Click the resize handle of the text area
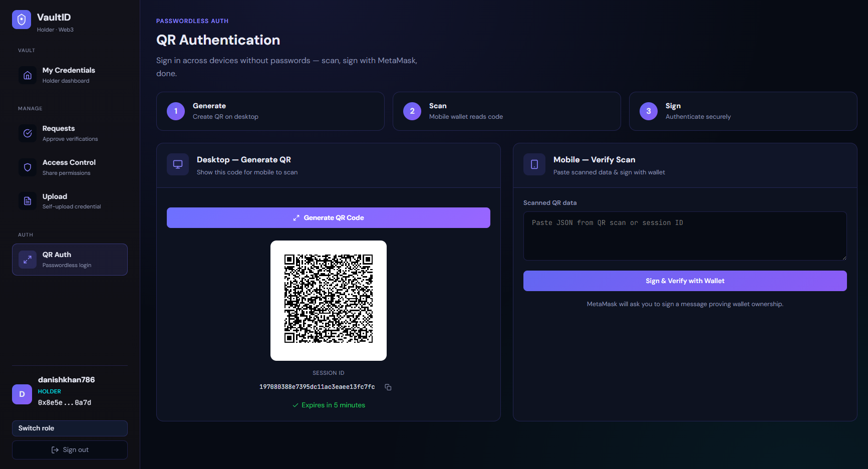 click(844, 258)
